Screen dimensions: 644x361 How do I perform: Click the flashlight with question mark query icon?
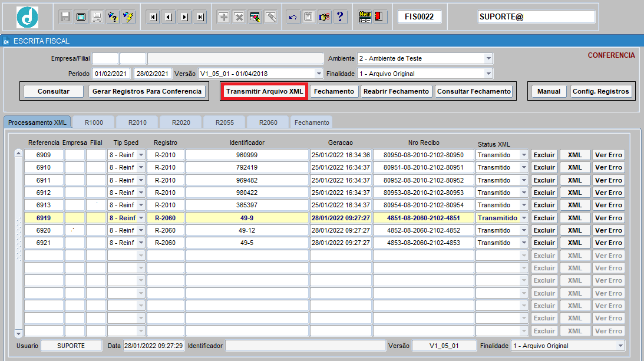point(113,17)
